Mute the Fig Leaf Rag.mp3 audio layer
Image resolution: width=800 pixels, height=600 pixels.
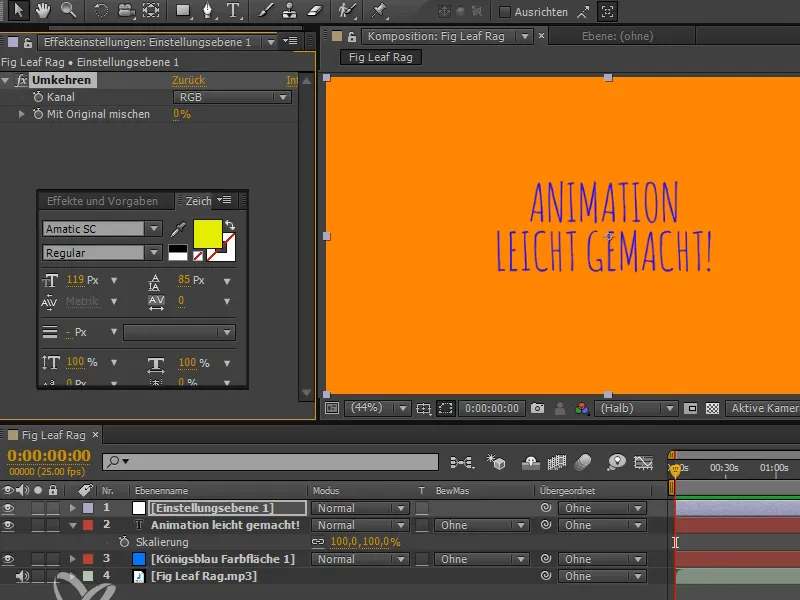(22, 576)
